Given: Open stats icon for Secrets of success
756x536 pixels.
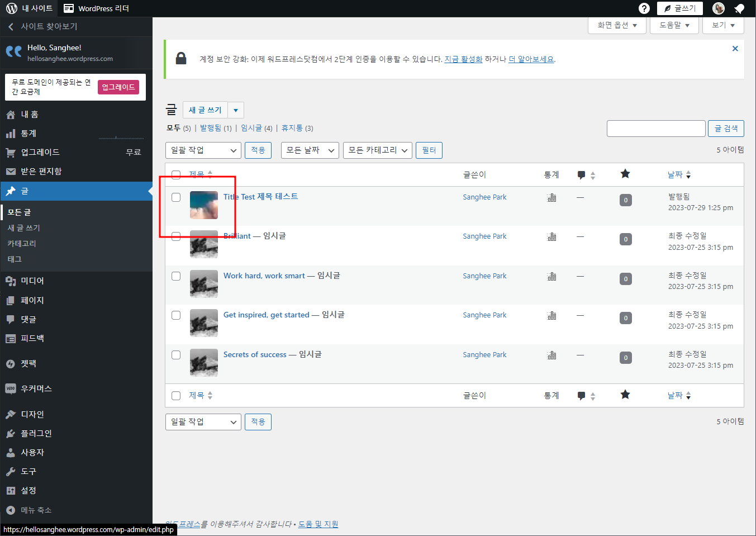Looking at the screenshot, I should [552, 355].
